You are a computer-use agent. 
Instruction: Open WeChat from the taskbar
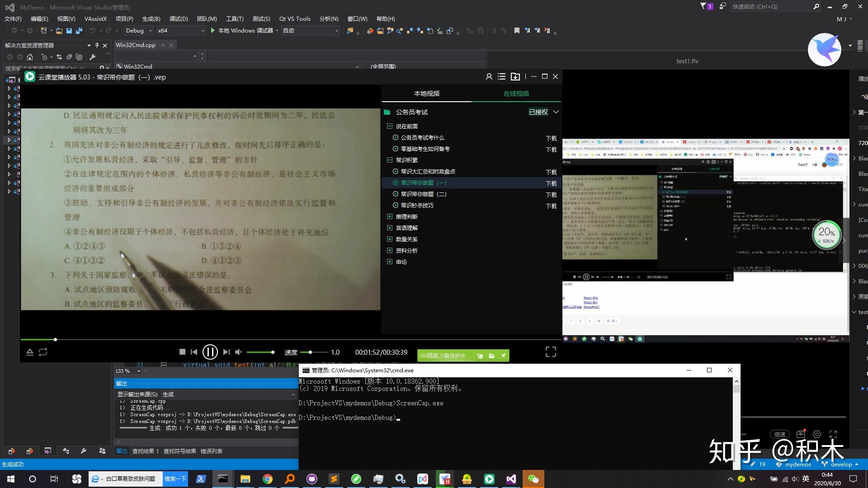click(533, 479)
